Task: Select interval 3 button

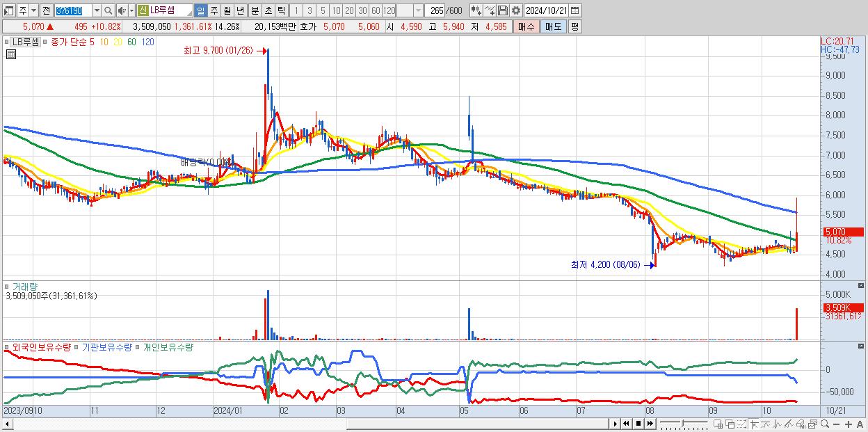Action: pos(310,10)
